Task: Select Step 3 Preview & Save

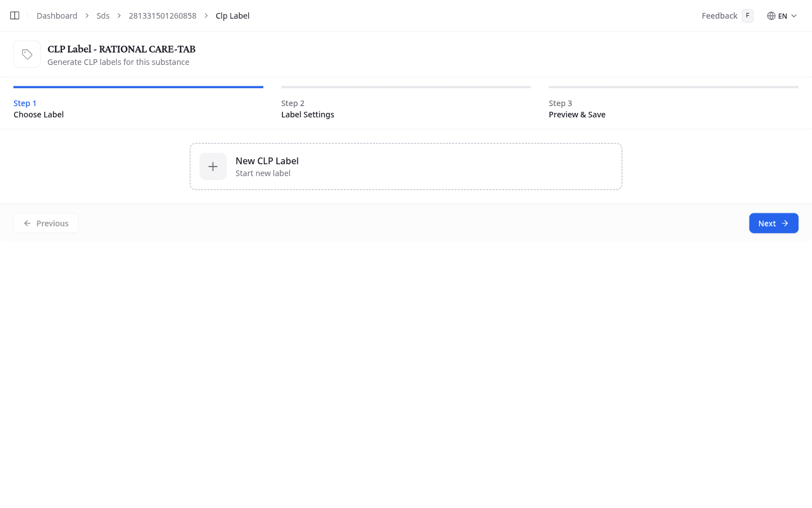Action: pos(577,109)
